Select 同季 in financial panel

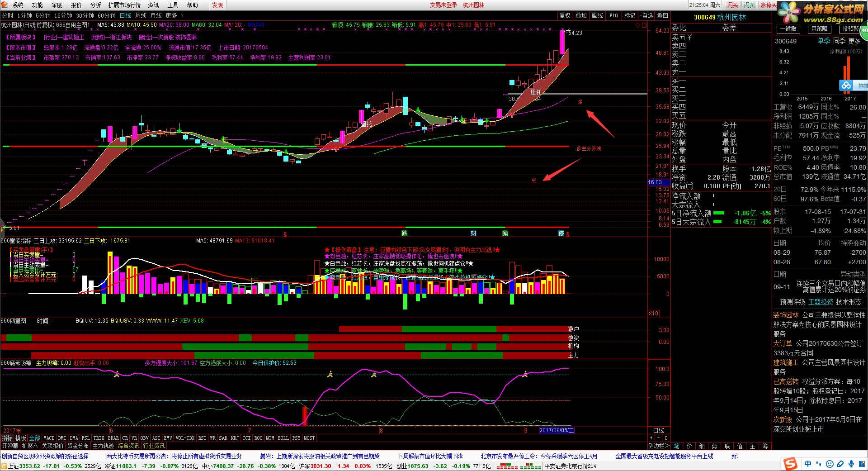(x=839, y=41)
